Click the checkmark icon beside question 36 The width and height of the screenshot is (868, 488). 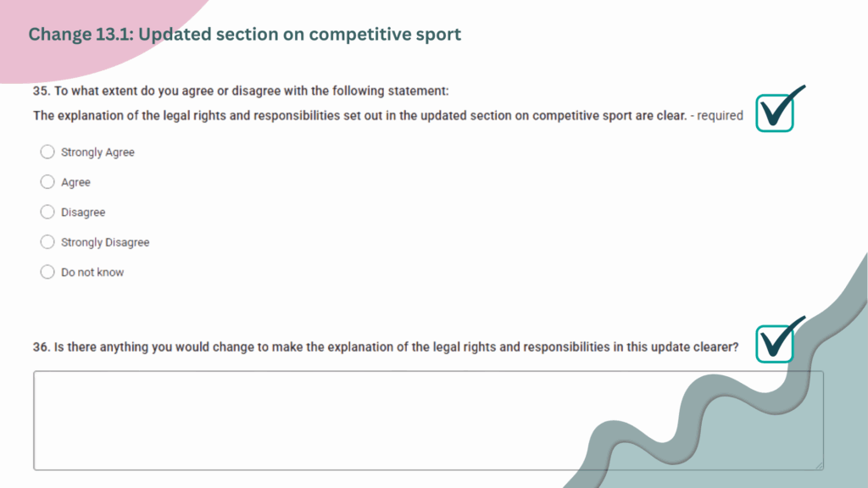(780, 340)
